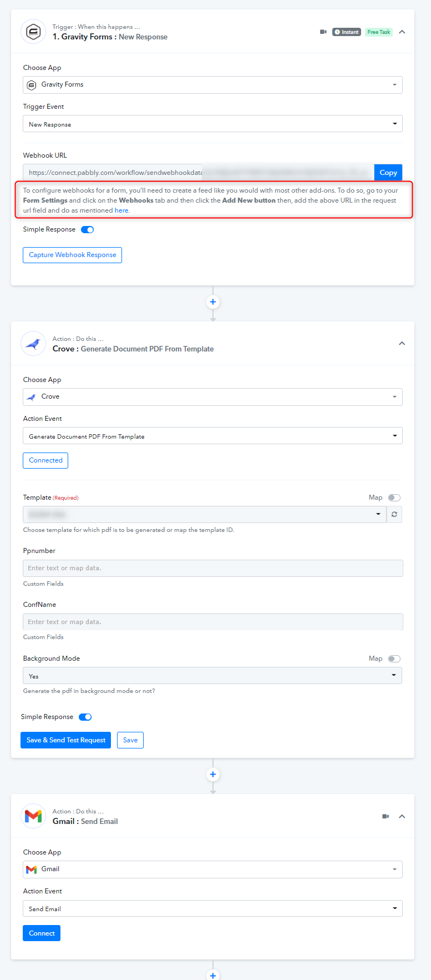Toggle the Map switch for Background Mode
431x980 pixels.
[394, 659]
